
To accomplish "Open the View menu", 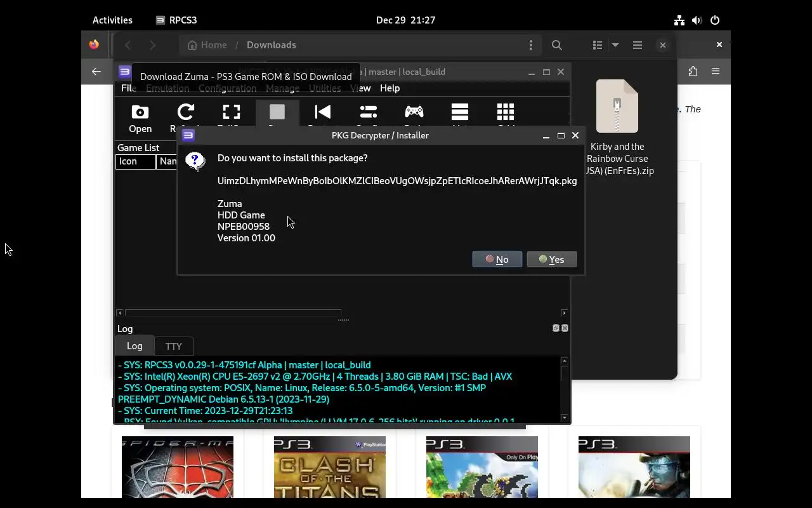I will pyautogui.click(x=360, y=88).
